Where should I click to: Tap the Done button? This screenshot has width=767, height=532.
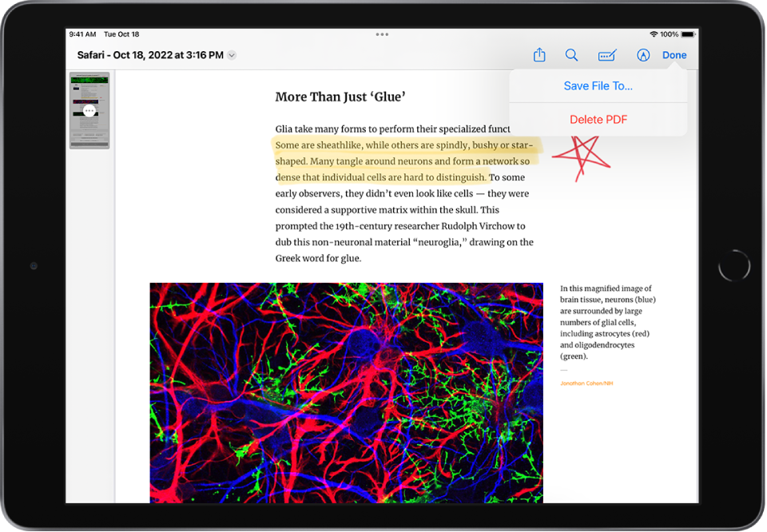pos(675,55)
